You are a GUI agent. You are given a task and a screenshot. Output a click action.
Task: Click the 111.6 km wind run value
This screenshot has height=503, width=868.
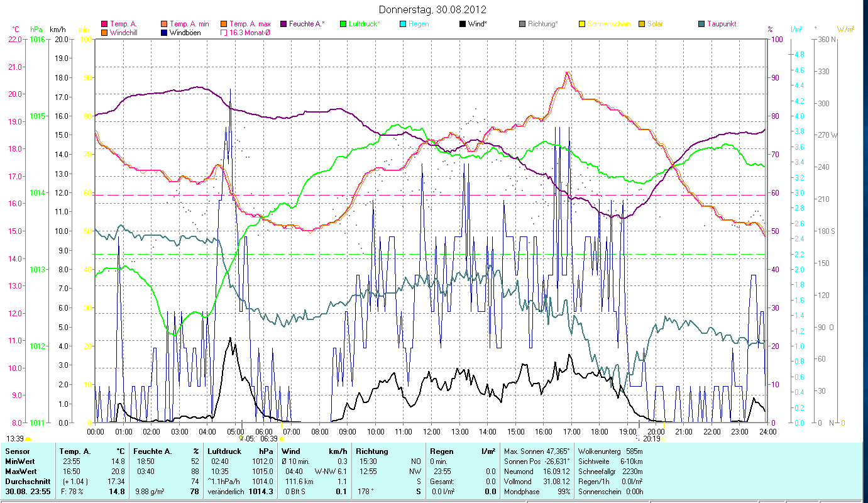click(299, 481)
